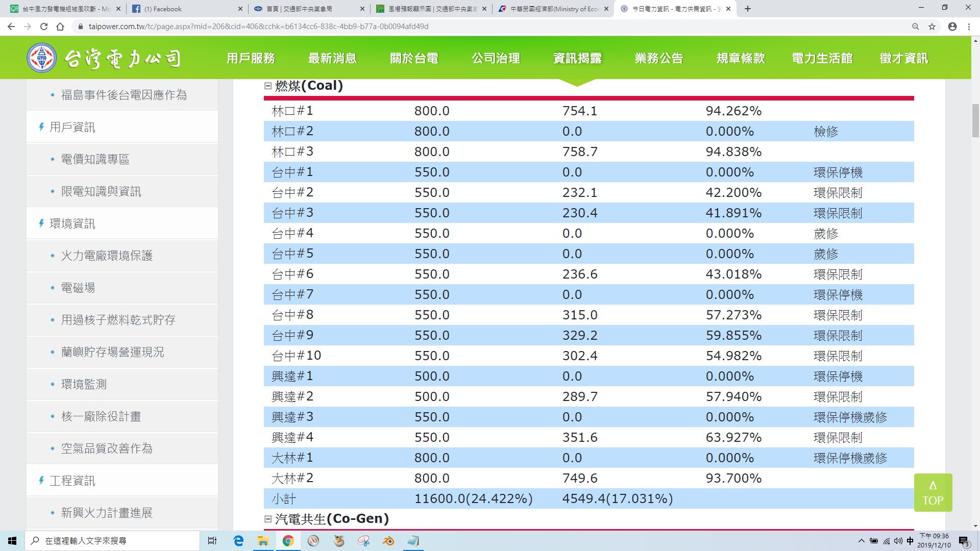Open sidebar link 空氣品質改善作為

(107, 448)
